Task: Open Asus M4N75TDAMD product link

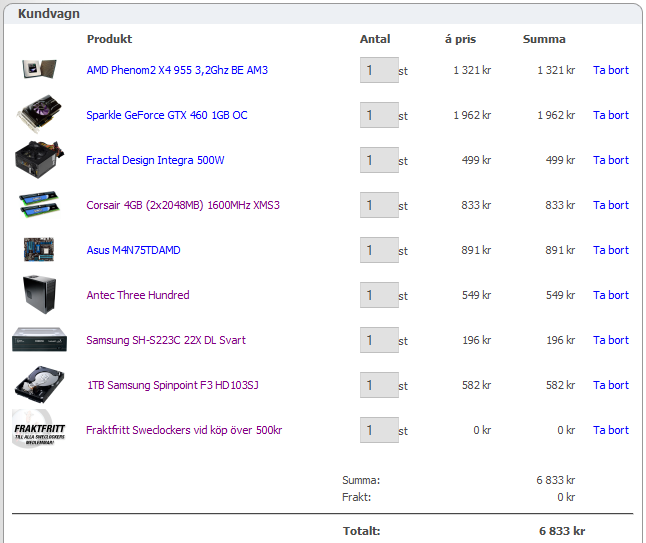Action: pyautogui.click(x=133, y=250)
